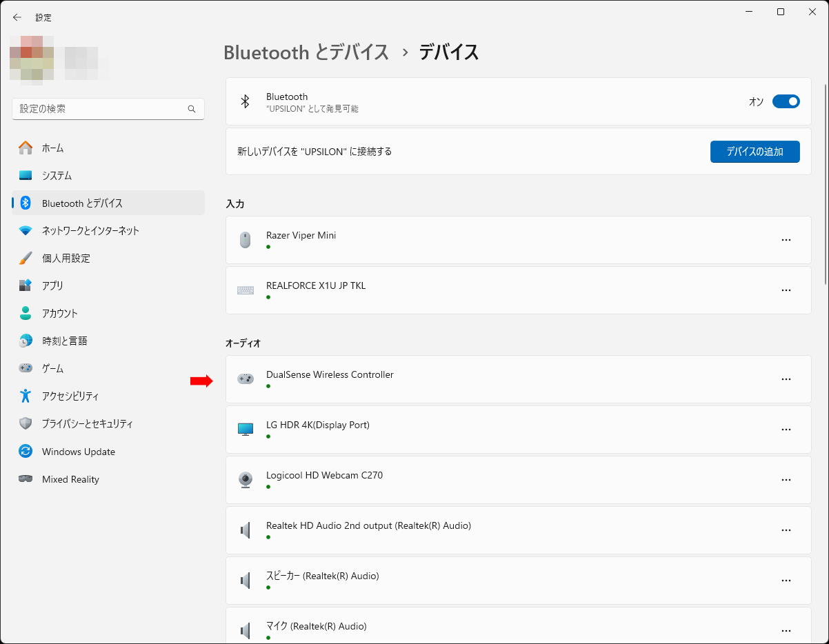The width and height of the screenshot is (829, 644).
Task: Click the vertical scrollbar of the device list
Action: click(x=826, y=183)
